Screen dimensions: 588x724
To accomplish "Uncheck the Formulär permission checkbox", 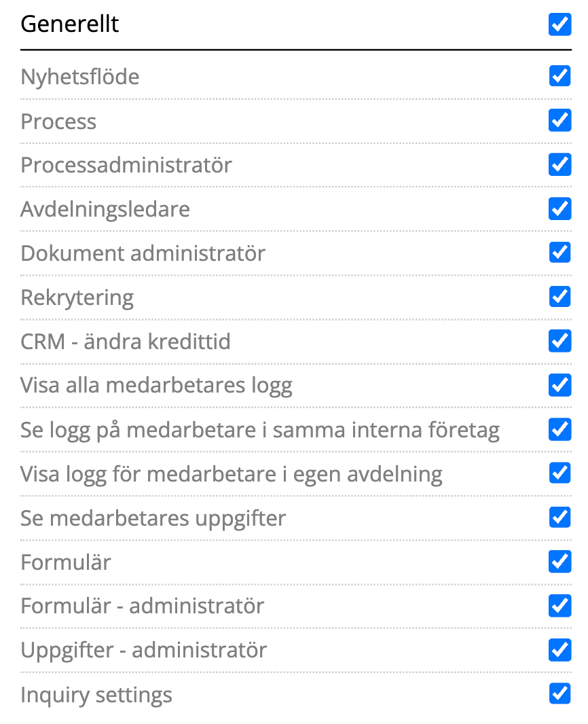I will point(559,562).
